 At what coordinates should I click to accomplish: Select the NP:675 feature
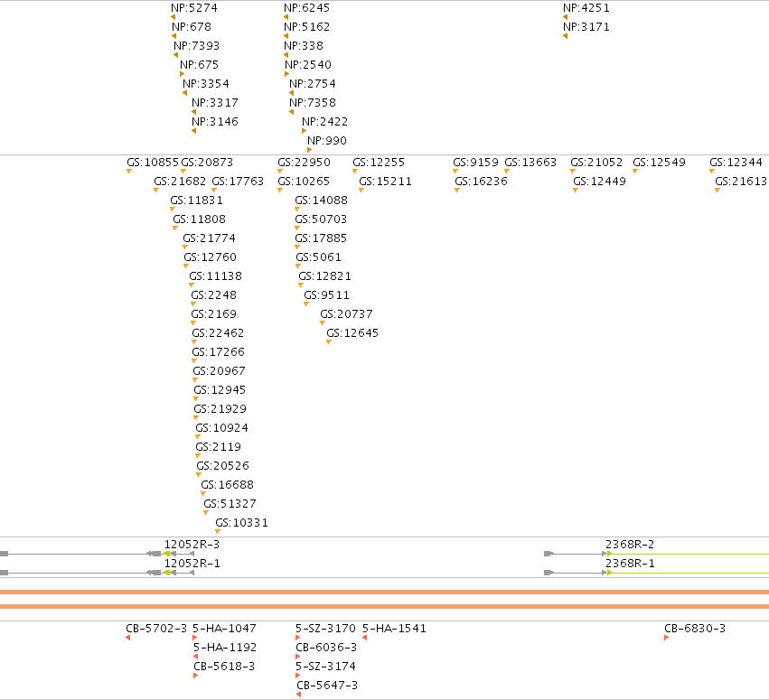[199, 65]
